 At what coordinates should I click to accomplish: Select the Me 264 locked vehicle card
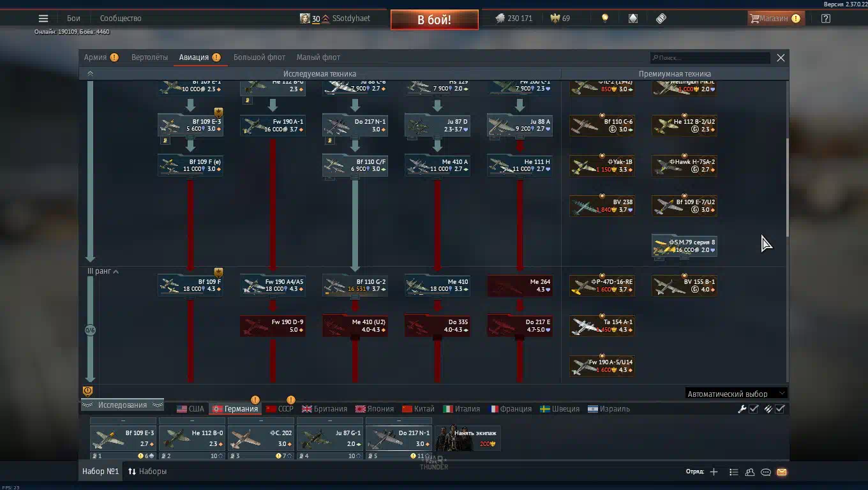point(520,286)
